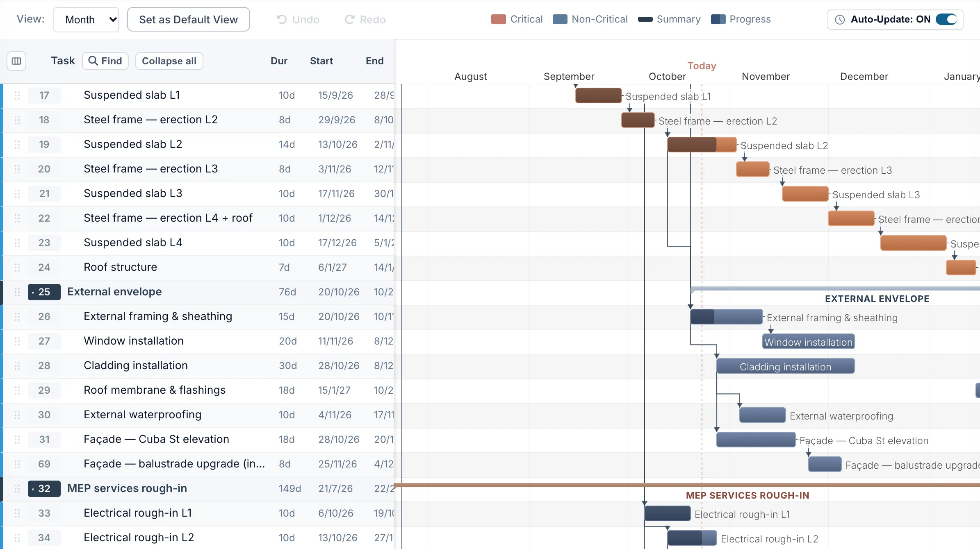This screenshot has width=980, height=549.
Task: Select the Window installation Gantt bar
Action: [808, 341]
